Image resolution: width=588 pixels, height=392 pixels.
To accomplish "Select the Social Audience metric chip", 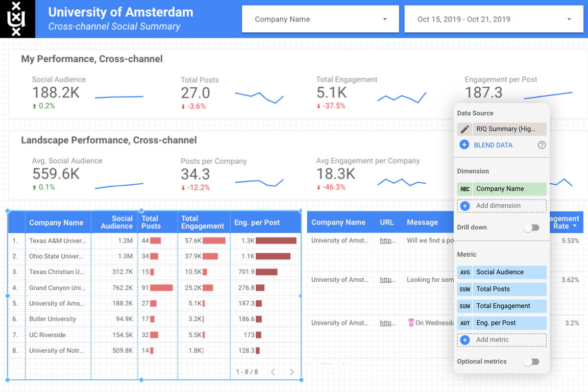I will coord(502,272).
